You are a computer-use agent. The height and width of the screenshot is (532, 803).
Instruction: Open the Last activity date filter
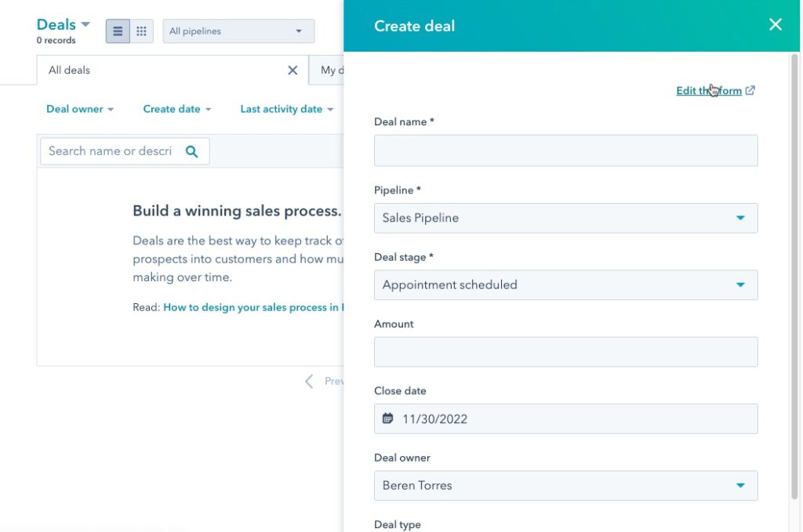[286, 109]
